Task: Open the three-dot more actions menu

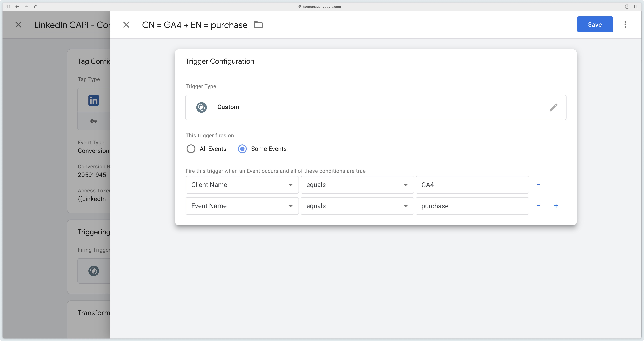Action: [x=625, y=25]
